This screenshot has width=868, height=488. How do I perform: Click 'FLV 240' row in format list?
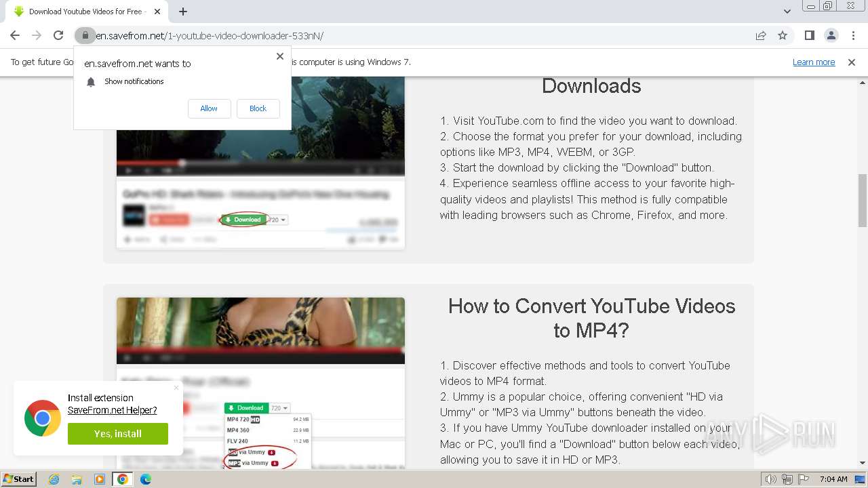click(268, 441)
